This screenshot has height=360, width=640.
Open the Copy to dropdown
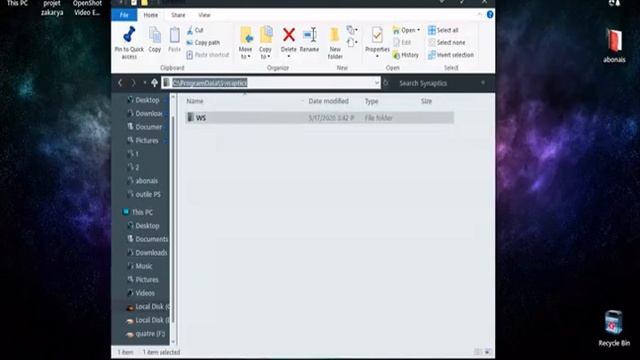point(266,42)
